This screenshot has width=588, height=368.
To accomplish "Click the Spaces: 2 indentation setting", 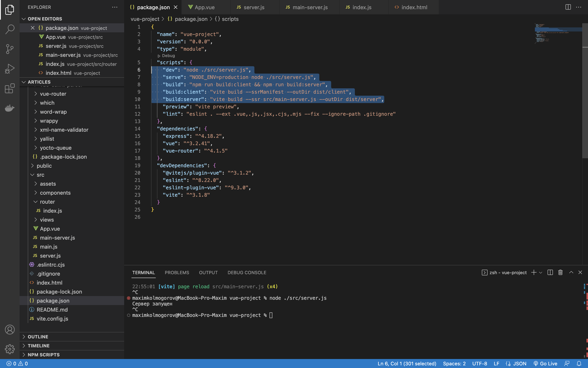I will [454, 364].
